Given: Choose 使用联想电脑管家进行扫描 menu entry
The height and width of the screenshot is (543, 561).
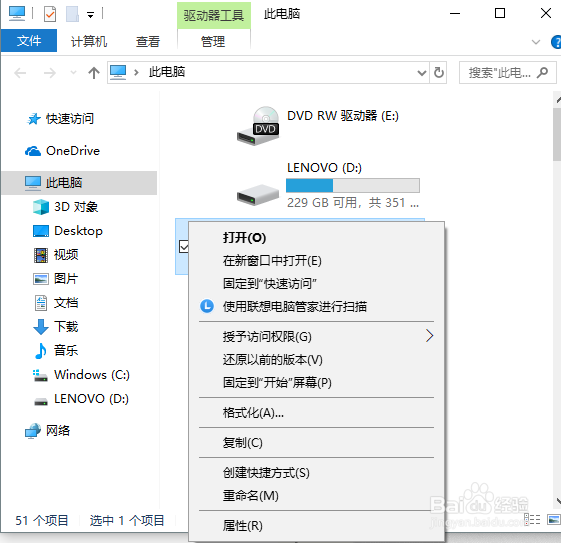Looking at the screenshot, I should coord(316,307).
